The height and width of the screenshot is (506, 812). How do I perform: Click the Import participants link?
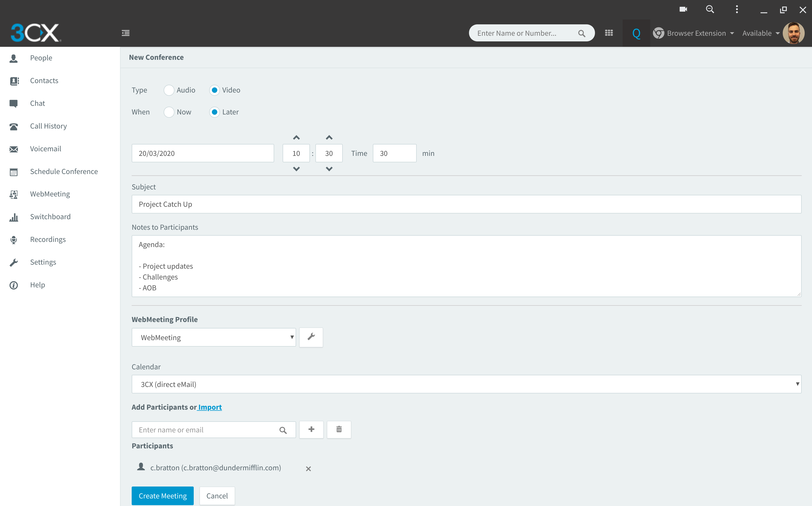[210, 407]
